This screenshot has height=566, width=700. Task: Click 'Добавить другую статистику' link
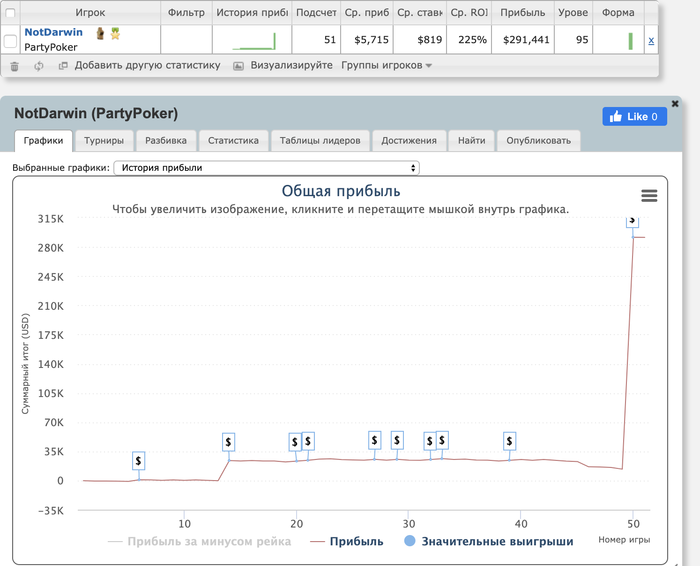tap(147, 65)
